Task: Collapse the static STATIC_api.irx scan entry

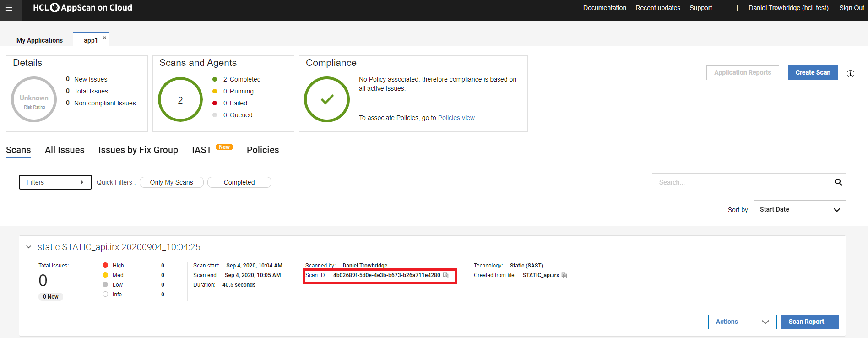Action: pos(29,247)
